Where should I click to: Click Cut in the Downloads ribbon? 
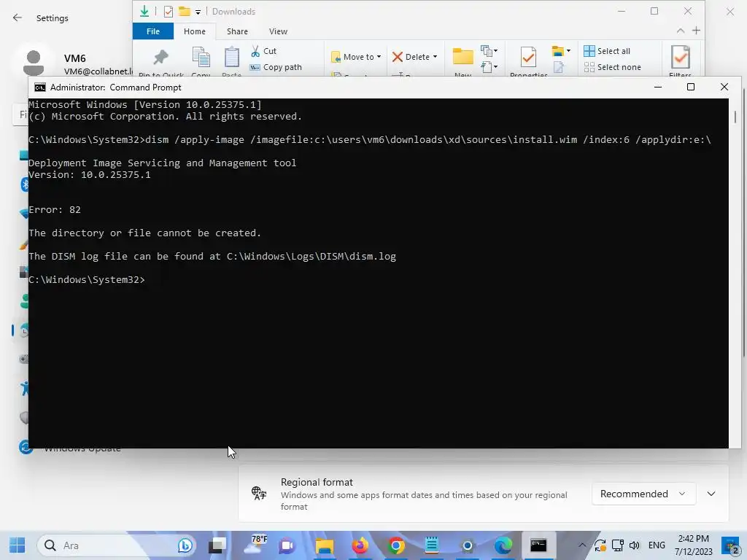pyautogui.click(x=263, y=51)
